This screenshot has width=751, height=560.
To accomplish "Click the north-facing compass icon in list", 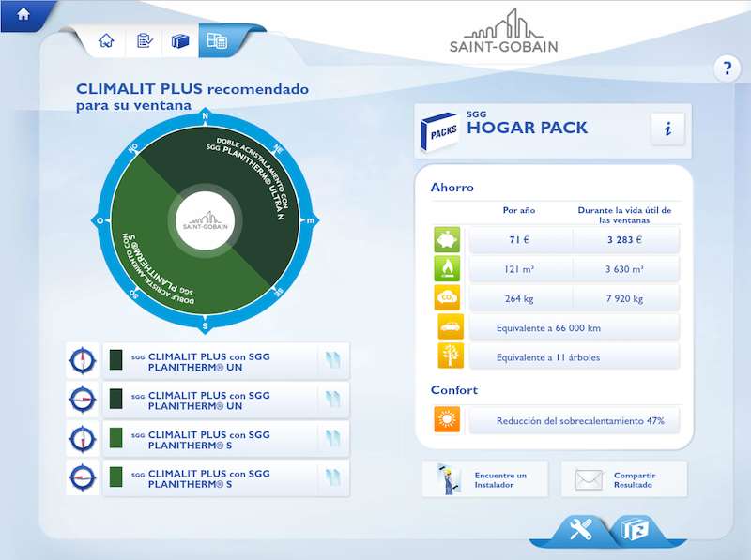I will tap(82, 360).
